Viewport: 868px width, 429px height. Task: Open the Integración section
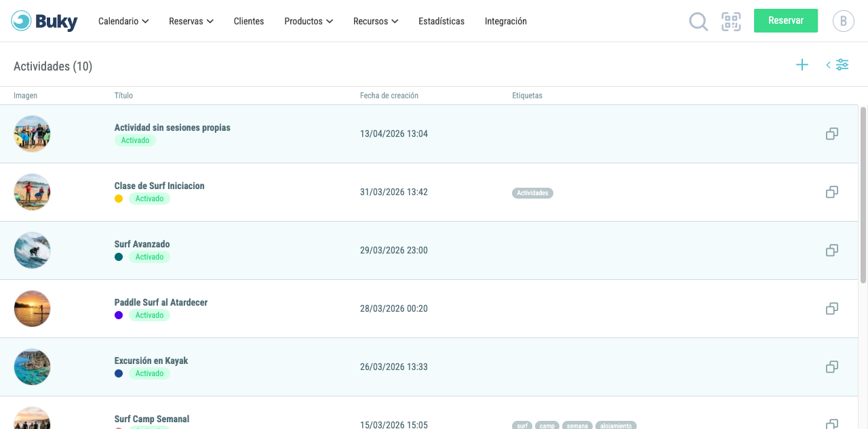(506, 21)
